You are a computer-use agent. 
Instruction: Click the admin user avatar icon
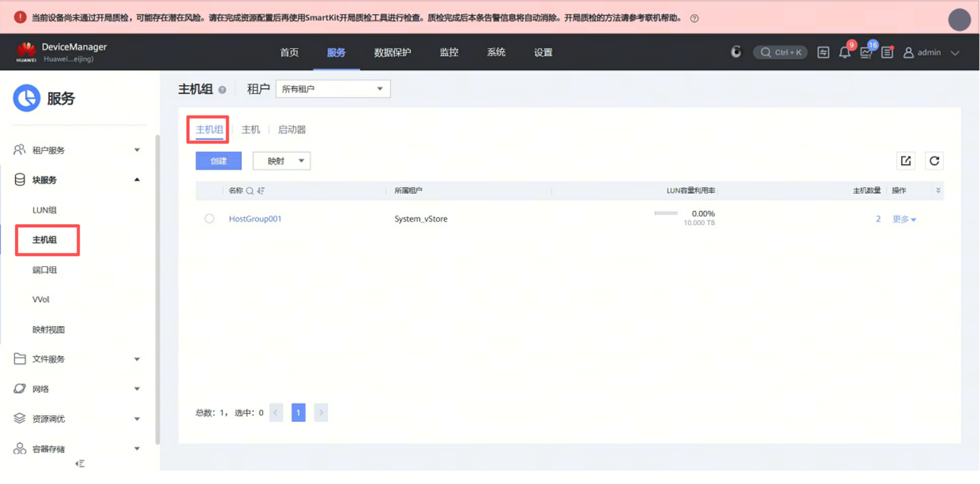(909, 52)
